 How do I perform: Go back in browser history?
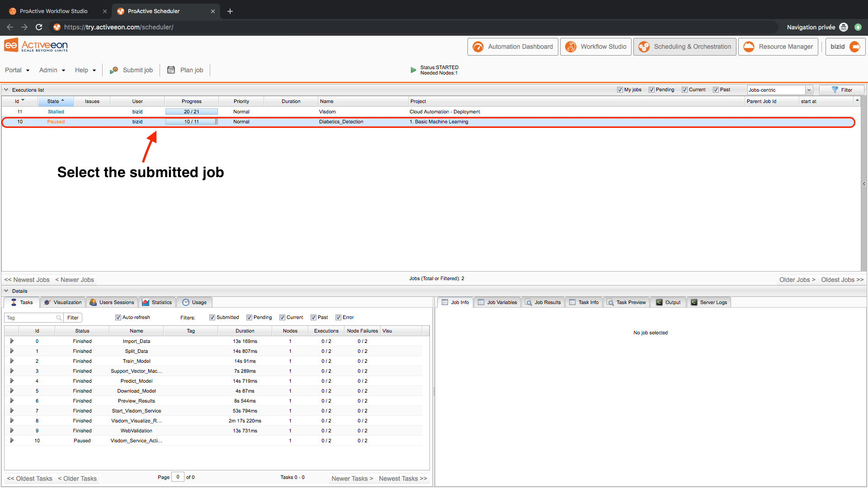10,27
